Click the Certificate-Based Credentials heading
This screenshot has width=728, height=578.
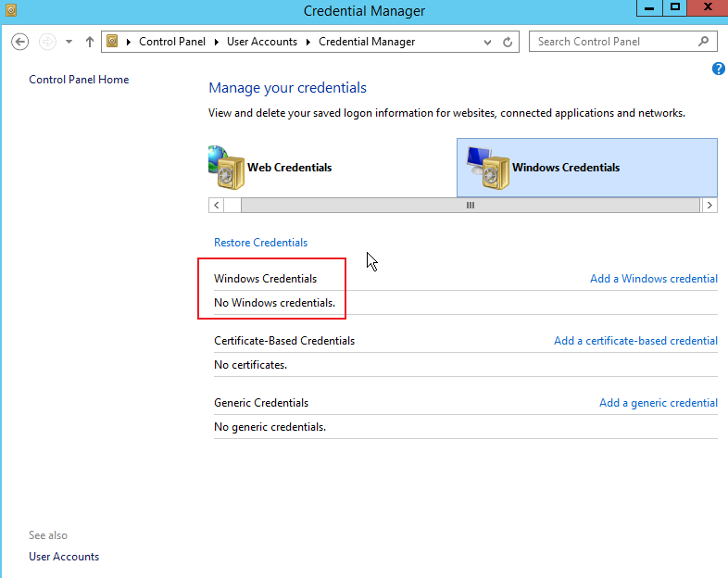coord(284,341)
